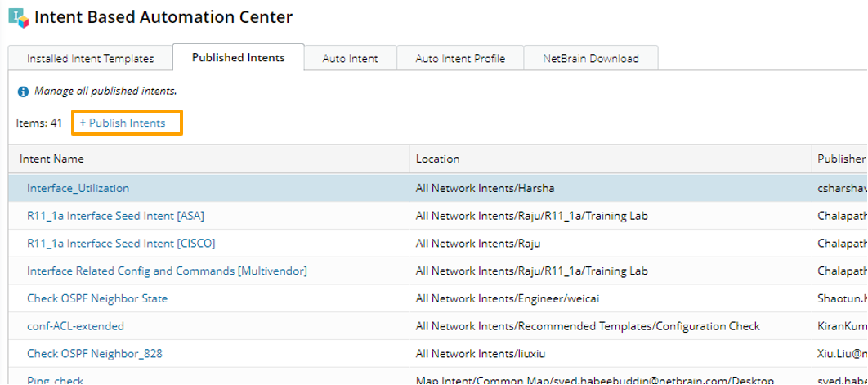Select the Published Intents tab
This screenshot has height=385, width=868.
coord(239,58)
